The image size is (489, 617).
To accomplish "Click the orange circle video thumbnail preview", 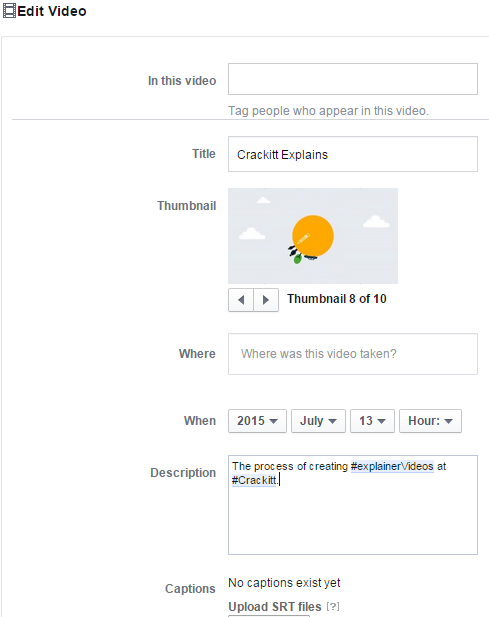I will [x=313, y=236].
